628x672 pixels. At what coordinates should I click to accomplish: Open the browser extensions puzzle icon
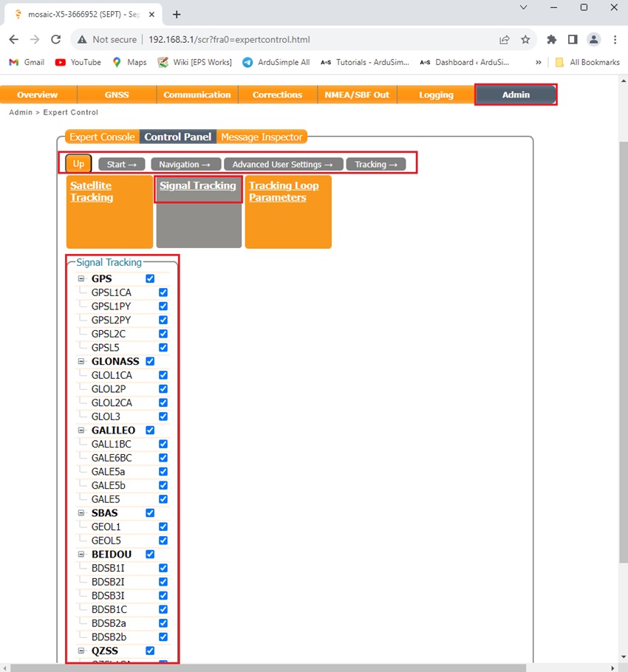click(x=551, y=40)
